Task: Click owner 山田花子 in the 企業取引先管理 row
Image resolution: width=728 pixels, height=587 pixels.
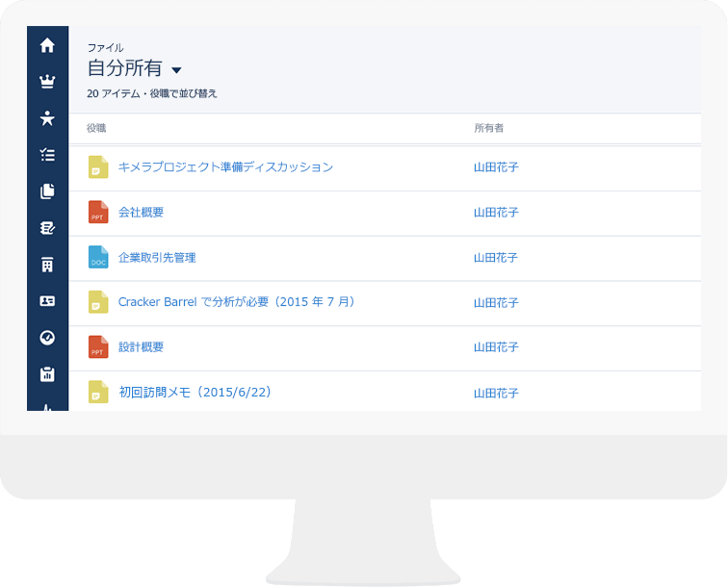Action: 496,258
